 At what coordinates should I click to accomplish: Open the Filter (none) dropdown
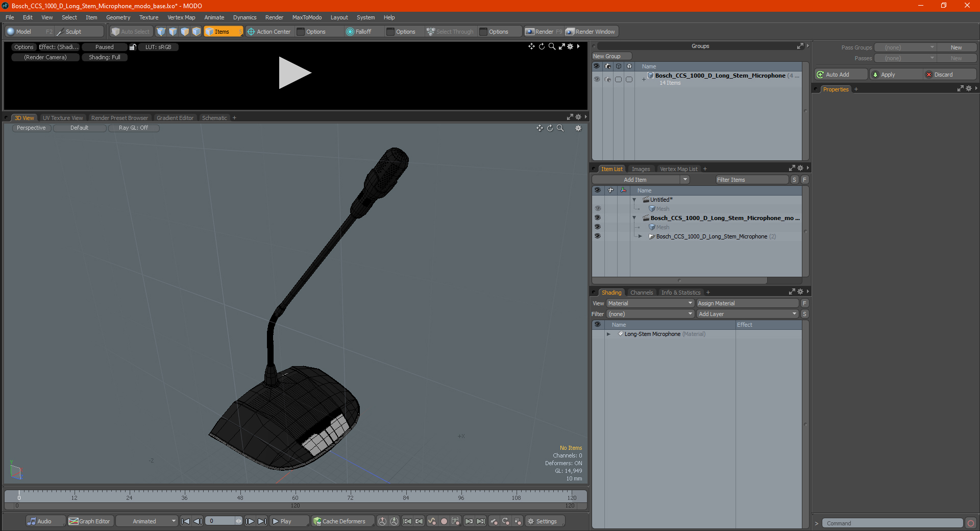tap(650, 314)
